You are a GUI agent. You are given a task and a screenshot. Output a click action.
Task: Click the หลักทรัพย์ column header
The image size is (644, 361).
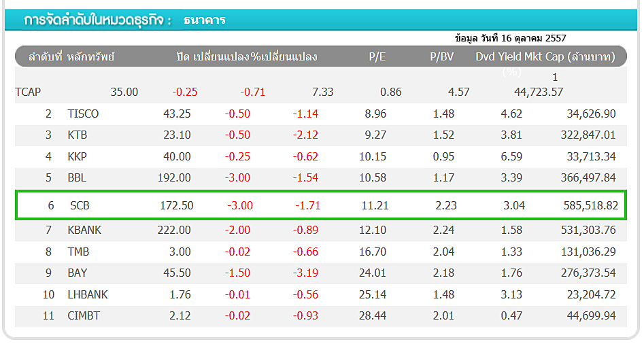point(90,57)
